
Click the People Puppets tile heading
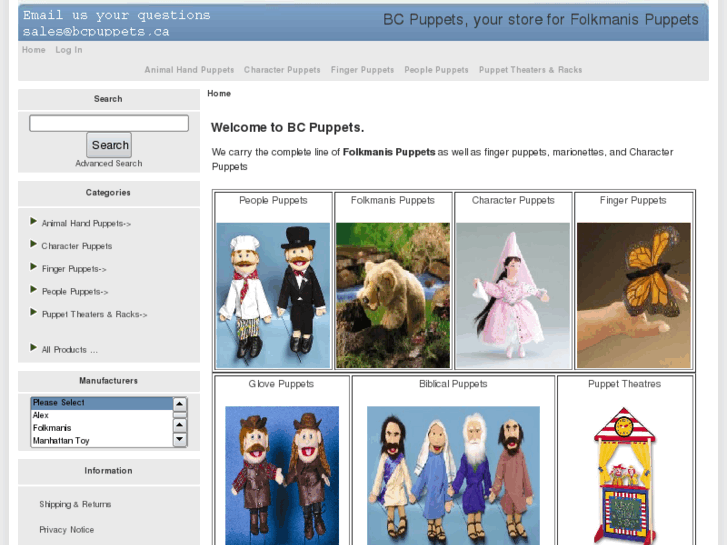[273, 200]
